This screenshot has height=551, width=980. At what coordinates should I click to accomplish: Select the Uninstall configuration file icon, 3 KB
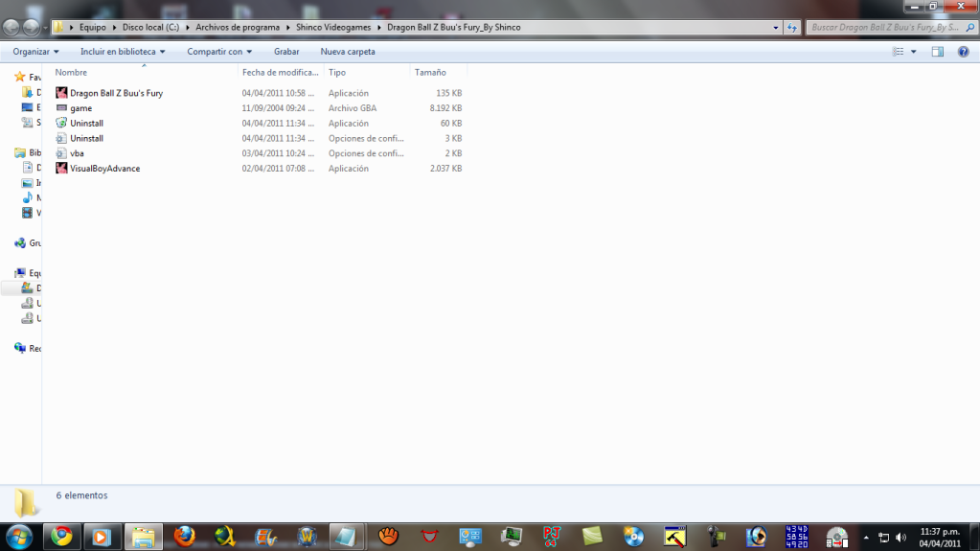(61, 138)
